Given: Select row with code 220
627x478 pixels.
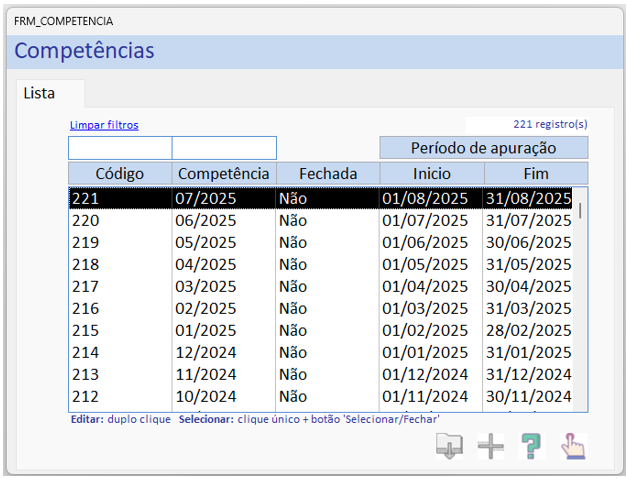Looking at the screenshot, I should click(x=320, y=220).
